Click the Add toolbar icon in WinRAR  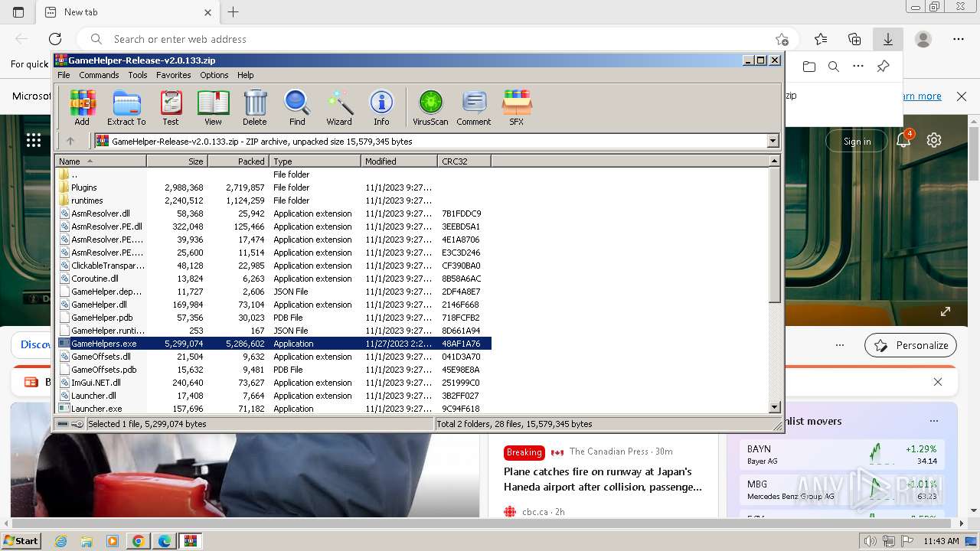[82, 107]
